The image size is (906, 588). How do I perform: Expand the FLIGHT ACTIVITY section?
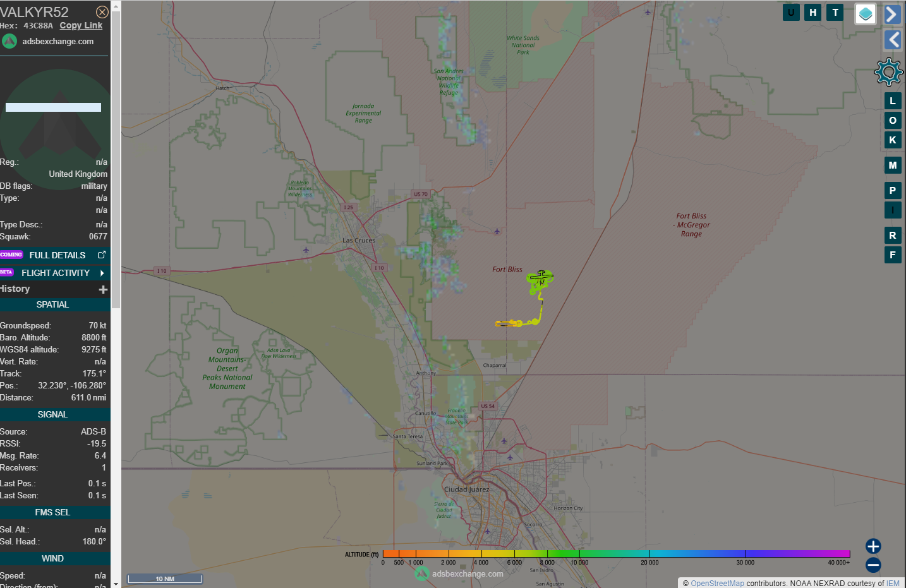55,273
